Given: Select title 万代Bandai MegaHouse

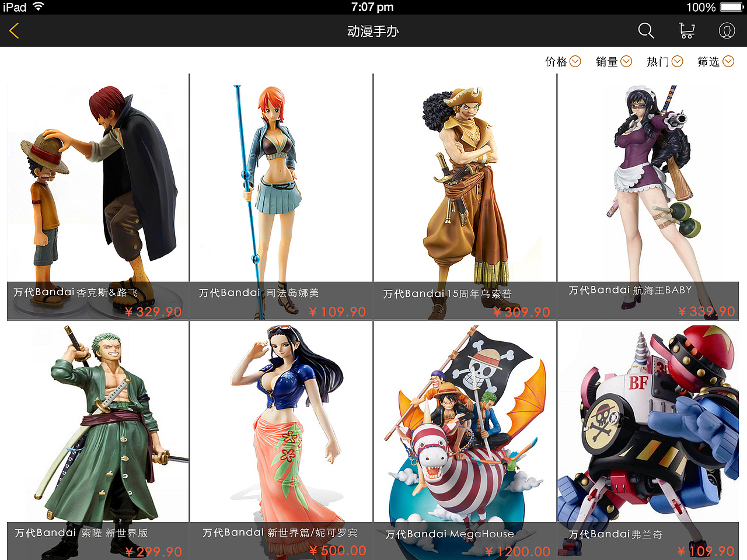Looking at the screenshot, I should (449, 534).
